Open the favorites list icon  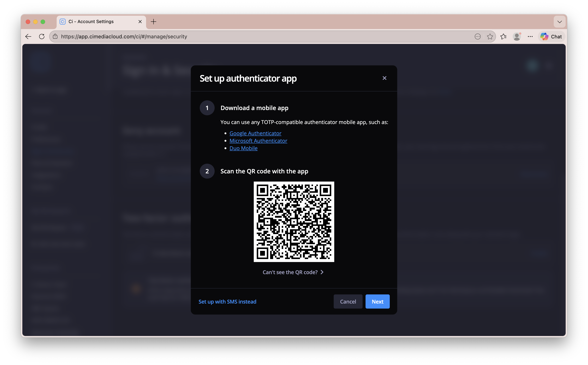[503, 36]
